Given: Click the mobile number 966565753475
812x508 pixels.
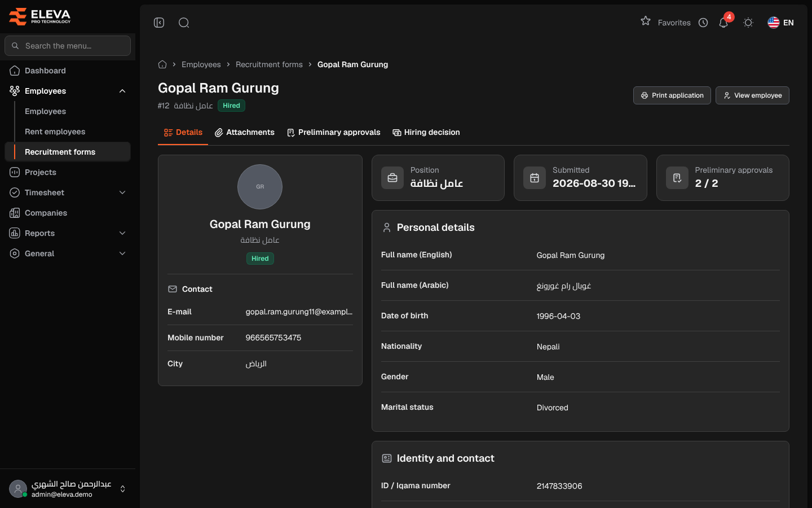Looking at the screenshot, I should (273, 338).
